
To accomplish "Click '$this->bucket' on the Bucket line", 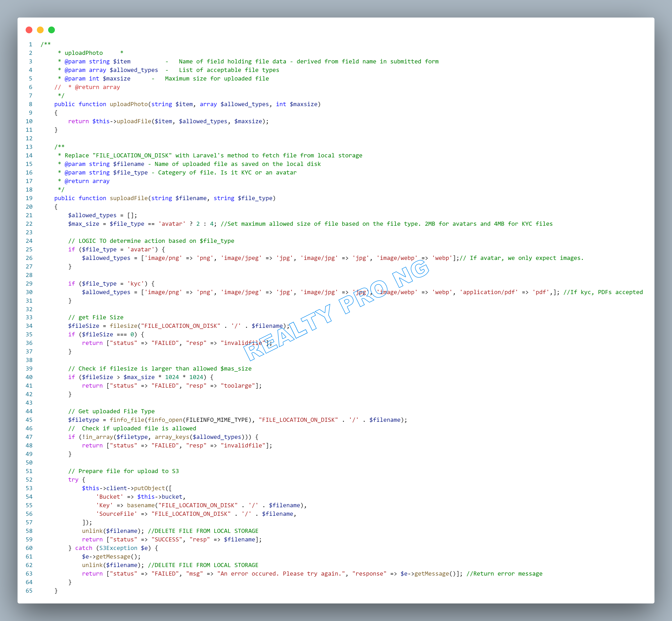I will tap(160, 497).
